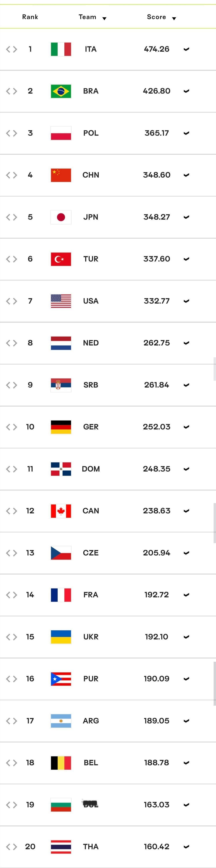Select the USA team name
This screenshot has height=868, width=216.
[91, 301]
